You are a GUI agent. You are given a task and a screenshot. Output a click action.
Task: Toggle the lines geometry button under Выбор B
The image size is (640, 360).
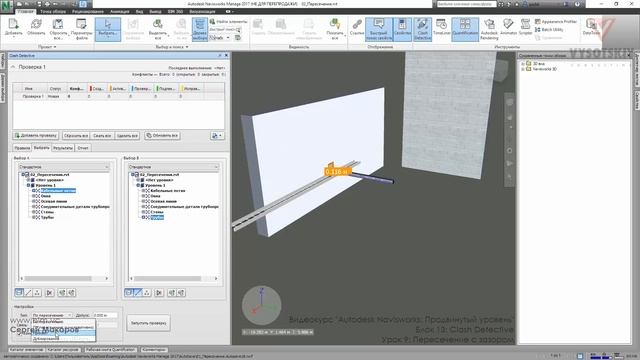coord(138,293)
